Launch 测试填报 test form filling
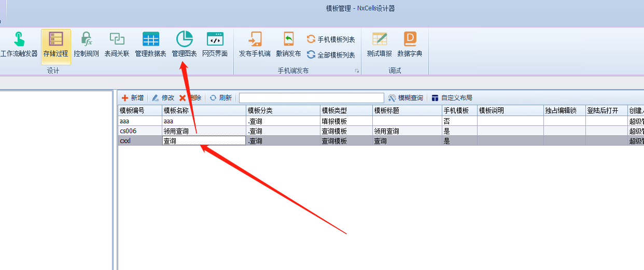 click(x=379, y=45)
